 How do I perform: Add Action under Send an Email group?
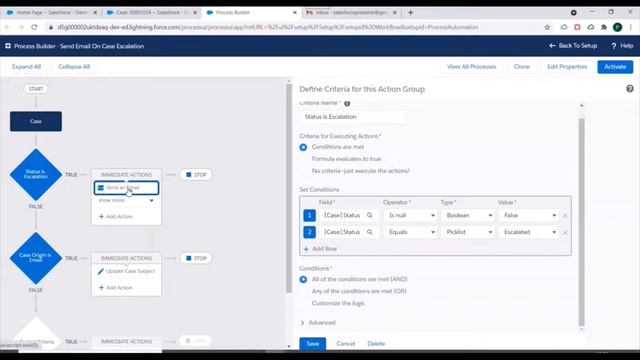click(x=116, y=216)
